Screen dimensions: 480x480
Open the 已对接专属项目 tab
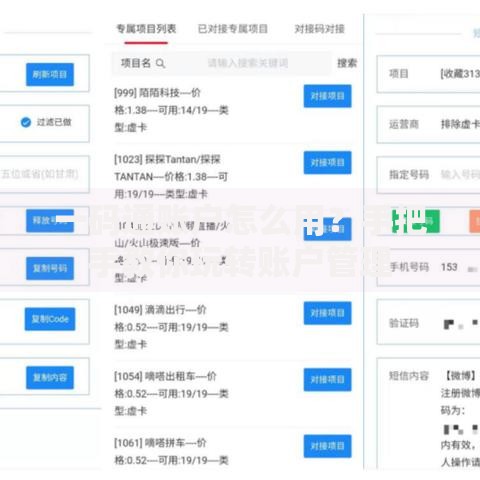coord(233,29)
